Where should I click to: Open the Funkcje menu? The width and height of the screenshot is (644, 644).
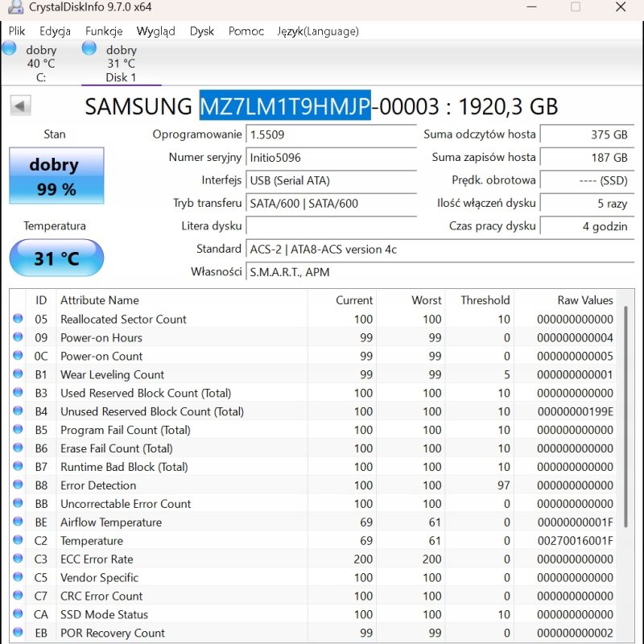click(x=103, y=31)
